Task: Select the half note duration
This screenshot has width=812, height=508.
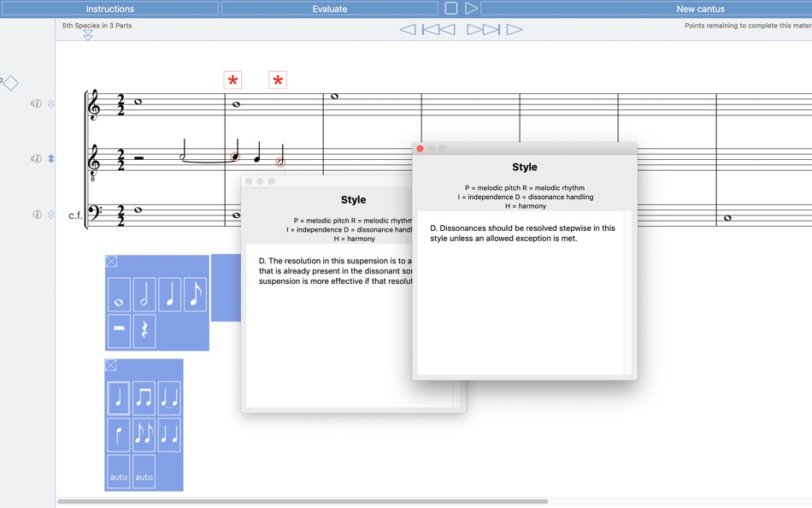Action: [144, 294]
